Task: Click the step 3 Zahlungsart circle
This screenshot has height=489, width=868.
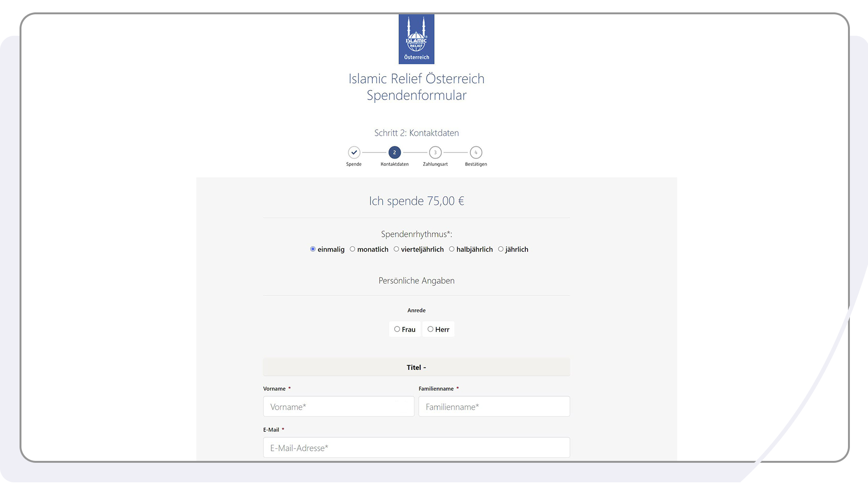Action: pos(435,153)
